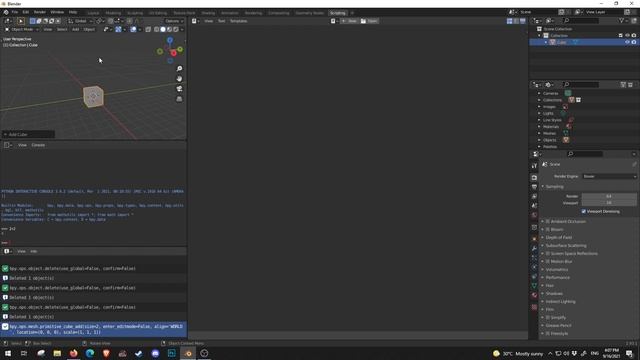Select solid viewport shading mode
Viewport: 640px width, 360px height.
coord(163,29)
